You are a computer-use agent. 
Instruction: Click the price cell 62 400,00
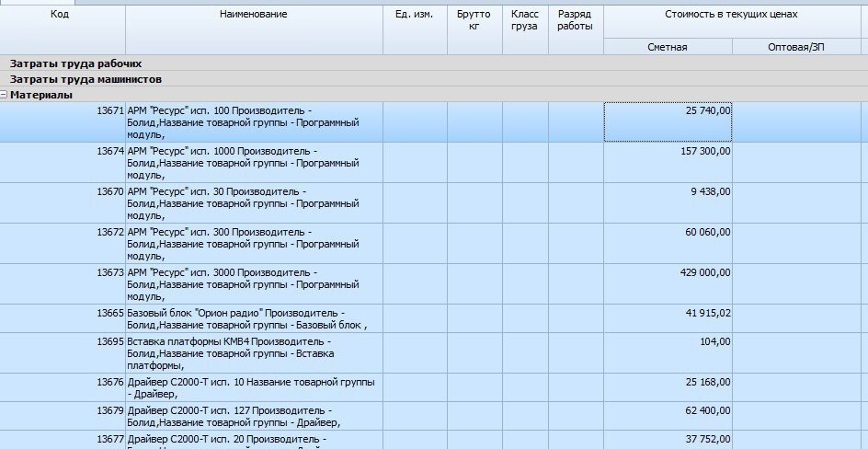pos(668,416)
